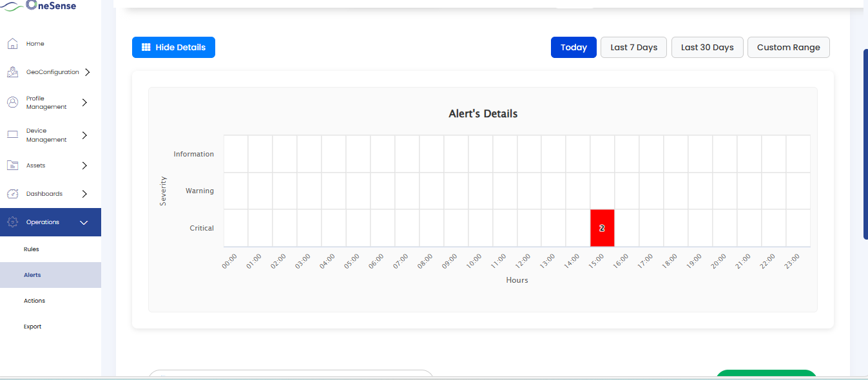Click the Warning severity label
Image resolution: width=868 pixels, height=380 pixels.
coord(200,191)
